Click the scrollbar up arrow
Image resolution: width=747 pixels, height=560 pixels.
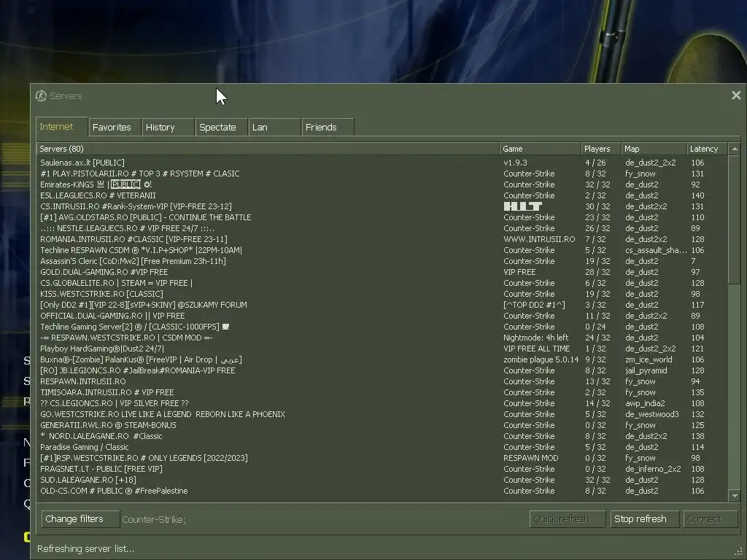tap(735, 149)
